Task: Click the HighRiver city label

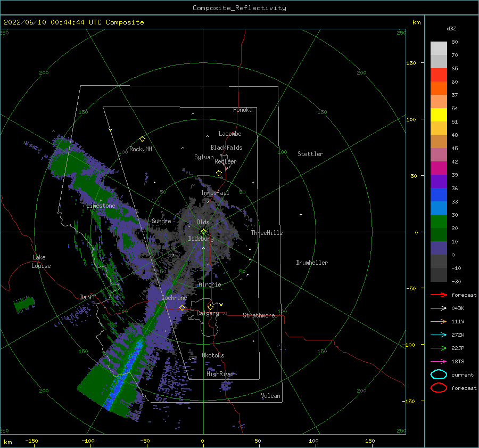Action: coord(220,374)
